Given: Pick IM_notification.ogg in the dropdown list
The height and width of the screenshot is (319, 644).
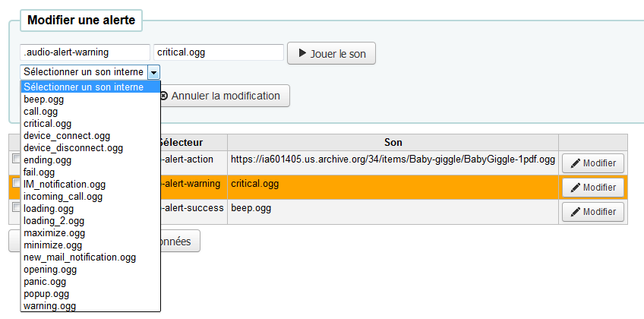Looking at the screenshot, I should click(65, 185).
